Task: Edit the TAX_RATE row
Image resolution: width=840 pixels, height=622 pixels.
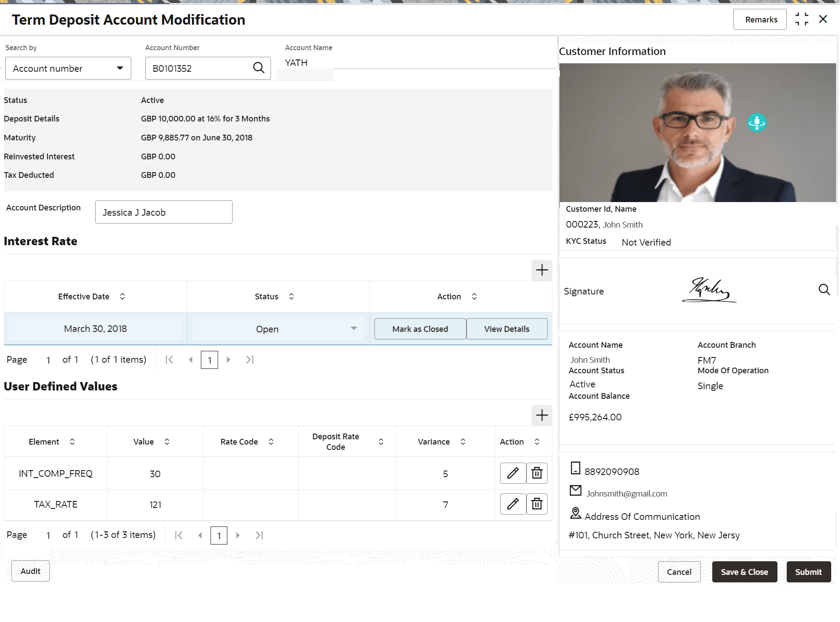Action: pos(513,504)
